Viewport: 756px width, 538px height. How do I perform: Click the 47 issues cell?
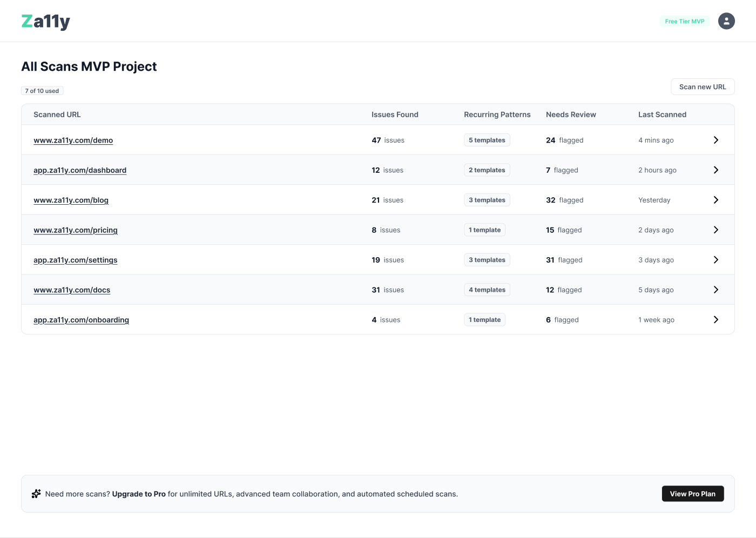pyautogui.click(x=388, y=140)
